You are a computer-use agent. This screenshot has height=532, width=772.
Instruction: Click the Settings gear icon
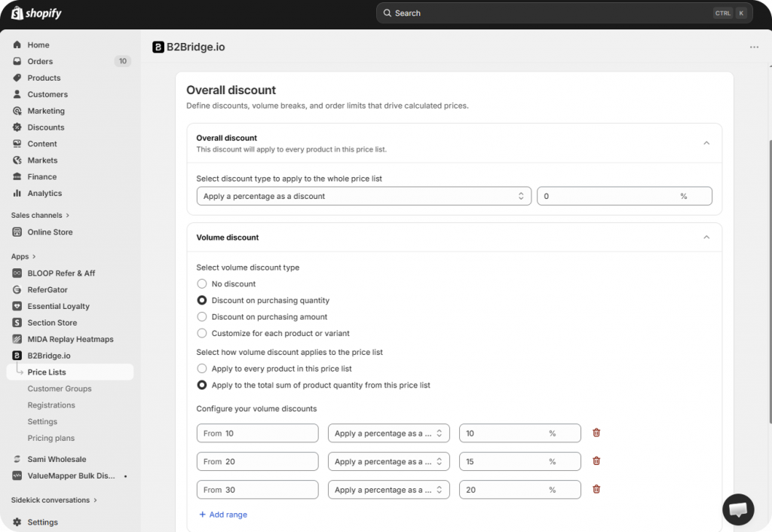point(17,522)
